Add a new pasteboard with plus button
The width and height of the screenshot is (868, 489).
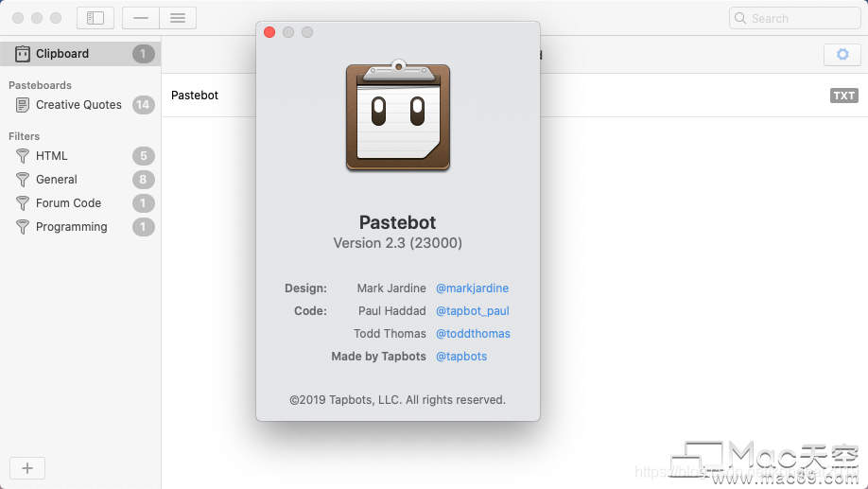pos(27,468)
